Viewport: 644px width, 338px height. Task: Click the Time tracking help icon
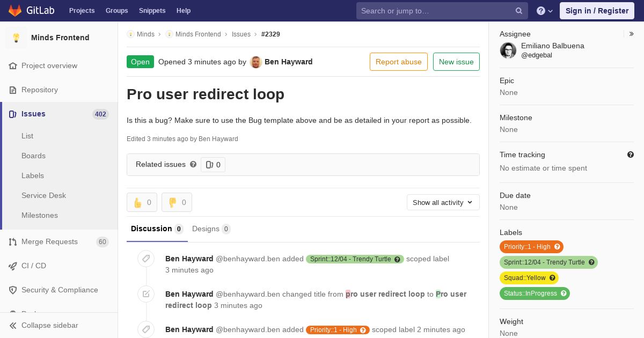(x=631, y=155)
